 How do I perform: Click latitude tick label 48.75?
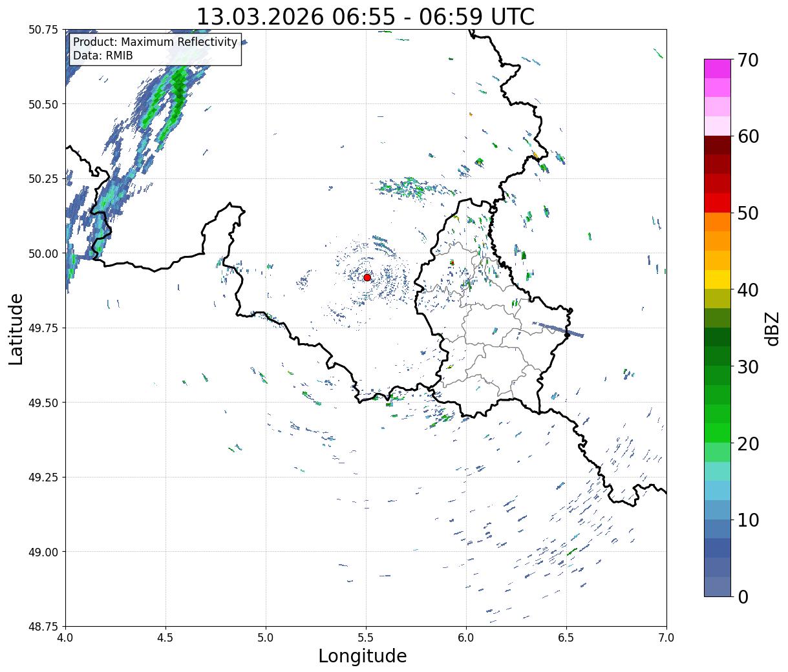click(x=43, y=626)
